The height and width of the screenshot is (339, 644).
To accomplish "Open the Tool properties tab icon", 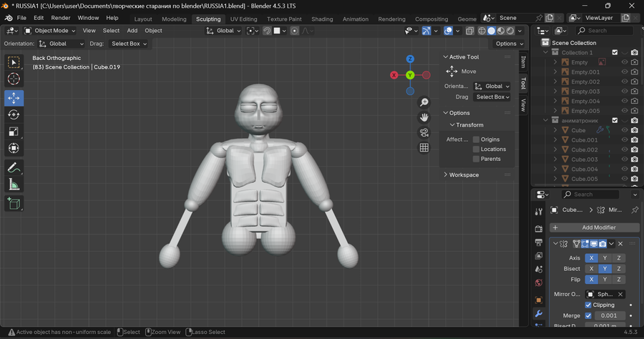I will (x=538, y=212).
